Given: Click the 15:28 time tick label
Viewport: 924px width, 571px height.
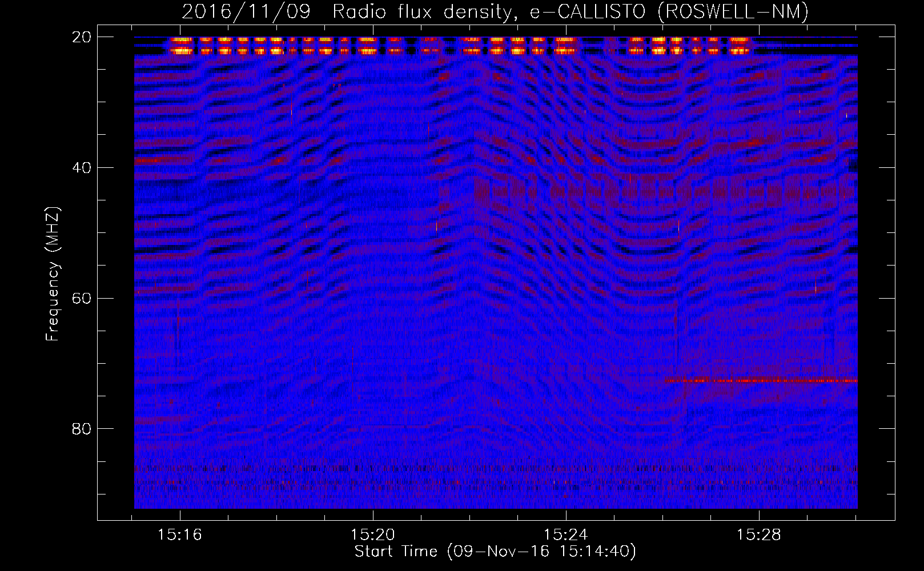Looking at the screenshot, I should coord(758,535).
